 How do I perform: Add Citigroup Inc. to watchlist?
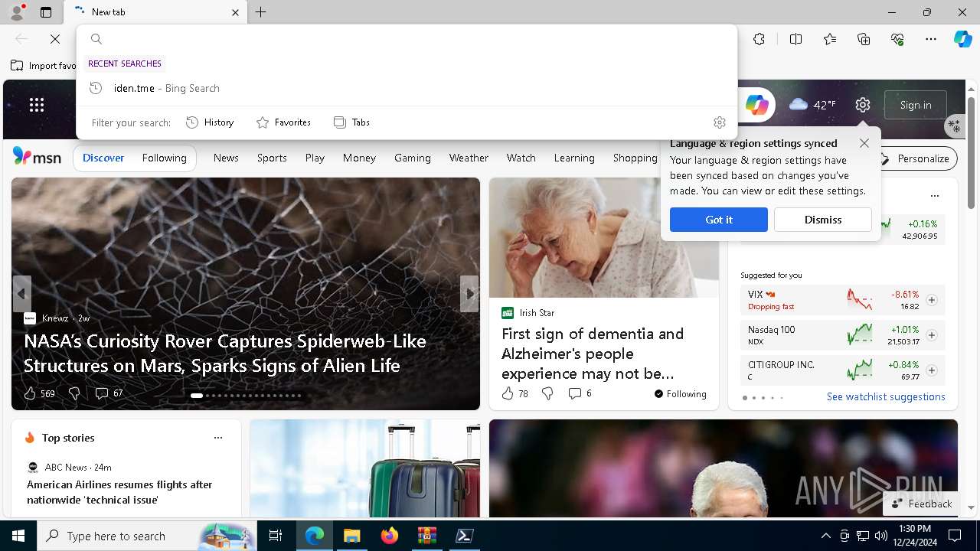932,370
